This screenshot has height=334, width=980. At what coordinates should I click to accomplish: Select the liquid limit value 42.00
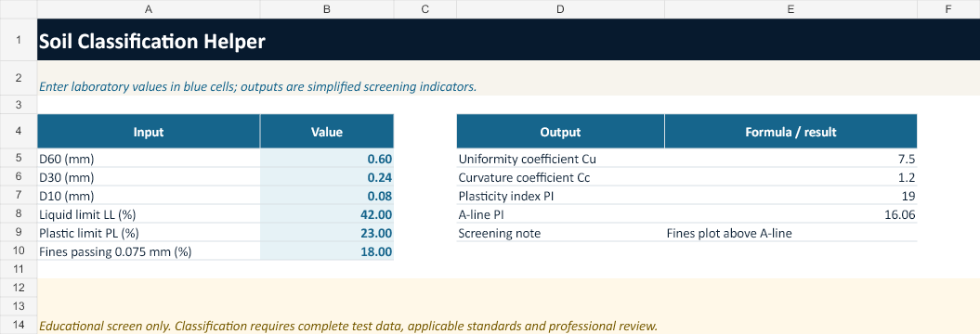pyautogui.click(x=327, y=214)
